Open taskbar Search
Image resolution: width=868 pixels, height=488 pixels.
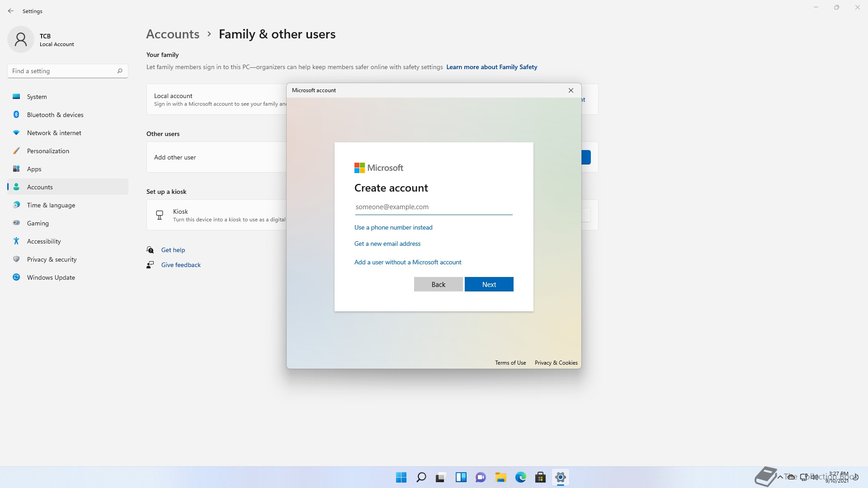tap(421, 477)
